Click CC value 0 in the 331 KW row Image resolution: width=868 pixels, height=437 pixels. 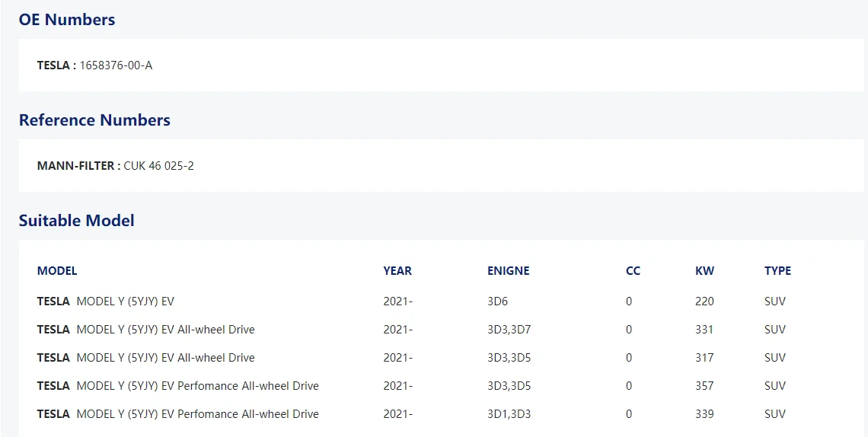(629, 330)
